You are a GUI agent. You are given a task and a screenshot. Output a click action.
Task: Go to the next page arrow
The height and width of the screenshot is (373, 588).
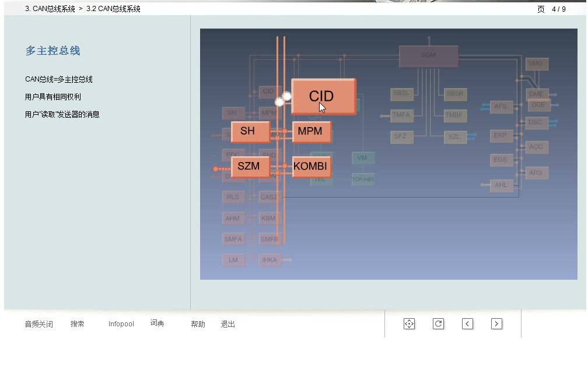pyautogui.click(x=496, y=323)
